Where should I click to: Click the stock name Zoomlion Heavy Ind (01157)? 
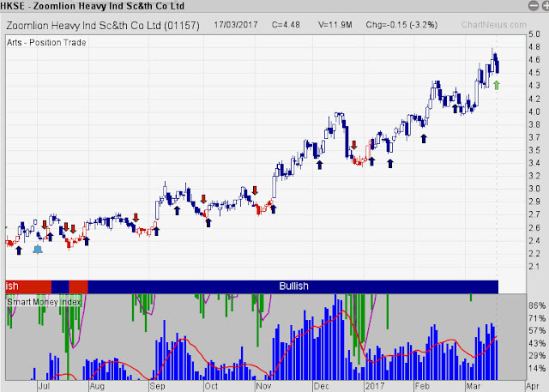click(x=103, y=26)
